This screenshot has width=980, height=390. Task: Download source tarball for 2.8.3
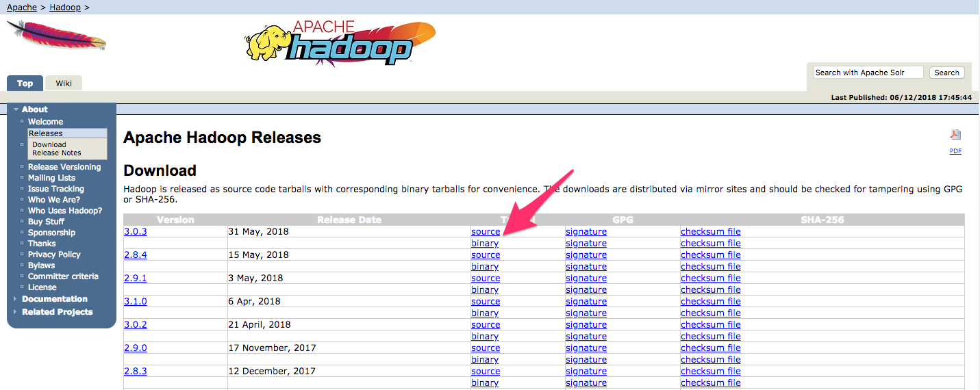(486, 371)
